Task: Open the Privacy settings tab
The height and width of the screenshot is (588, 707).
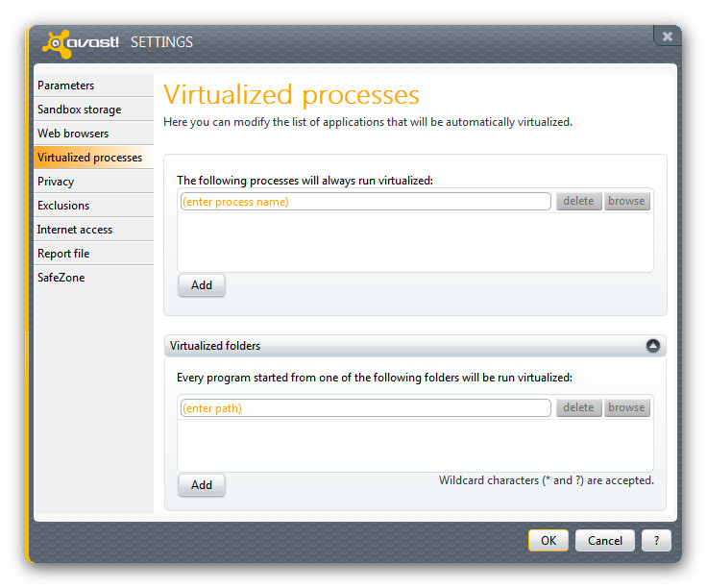Action: point(56,182)
